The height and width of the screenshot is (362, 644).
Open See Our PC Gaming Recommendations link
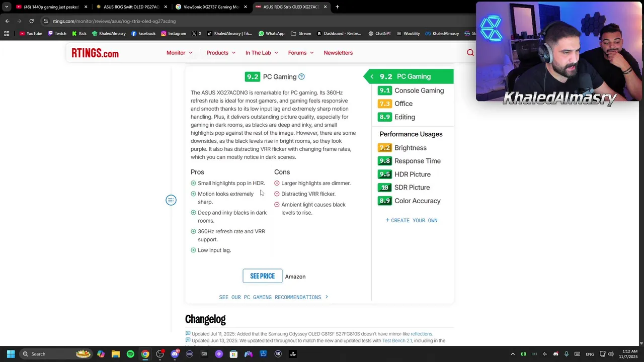[x=274, y=297]
